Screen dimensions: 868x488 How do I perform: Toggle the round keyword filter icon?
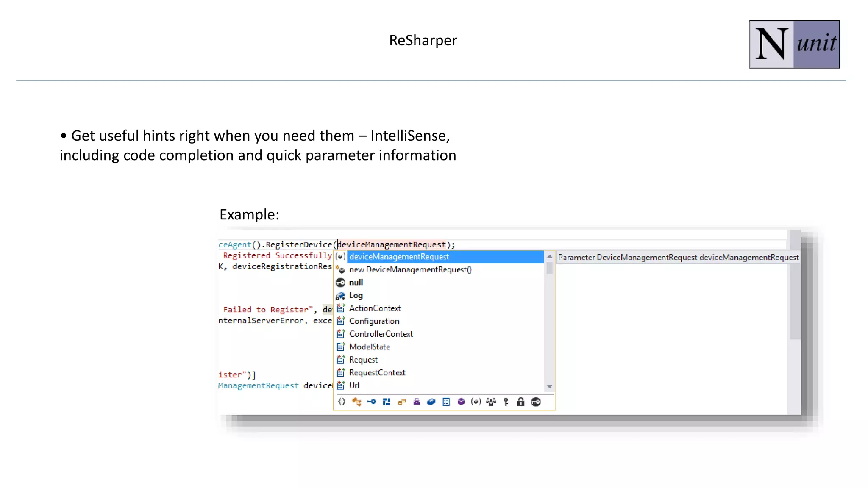536,402
